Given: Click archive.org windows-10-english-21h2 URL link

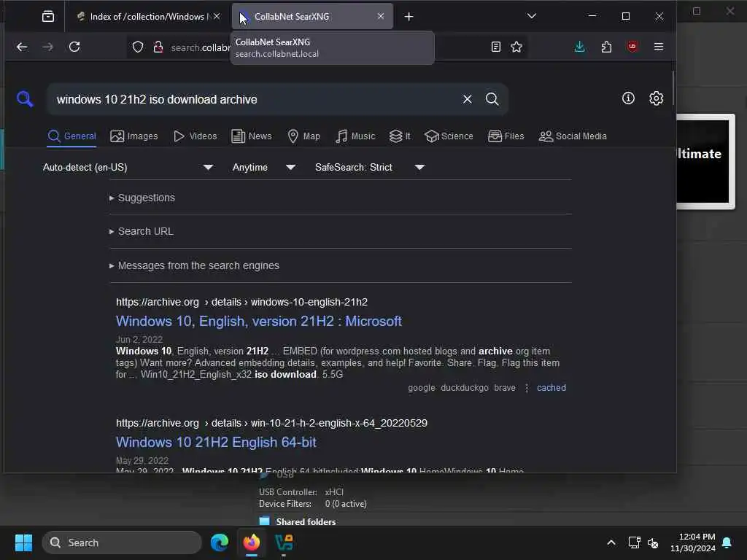Looking at the screenshot, I should coord(241,302).
